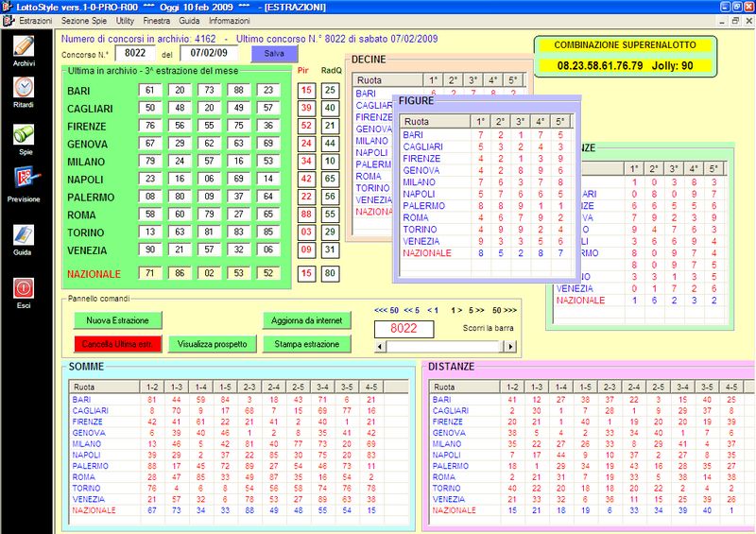Click the Nuova Estrazione button
This screenshot has height=534, width=756.
pos(117,320)
